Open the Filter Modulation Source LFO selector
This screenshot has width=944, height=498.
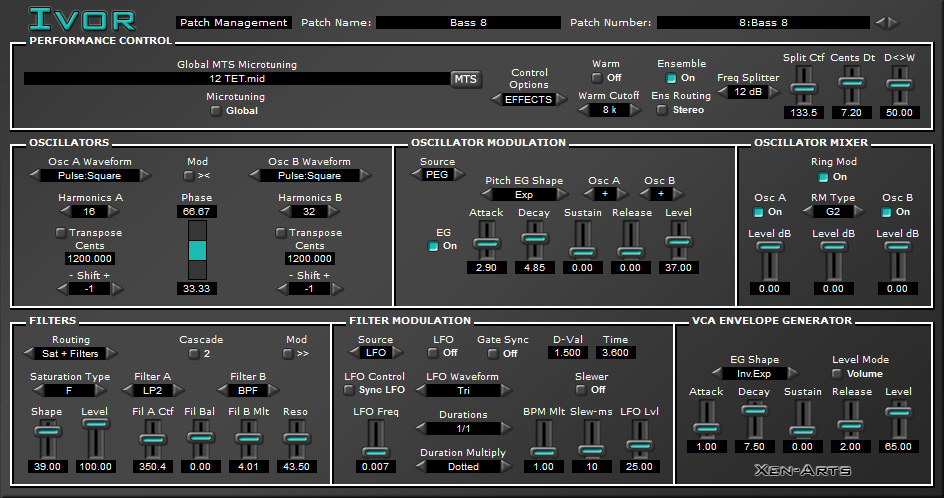click(x=376, y=353)
